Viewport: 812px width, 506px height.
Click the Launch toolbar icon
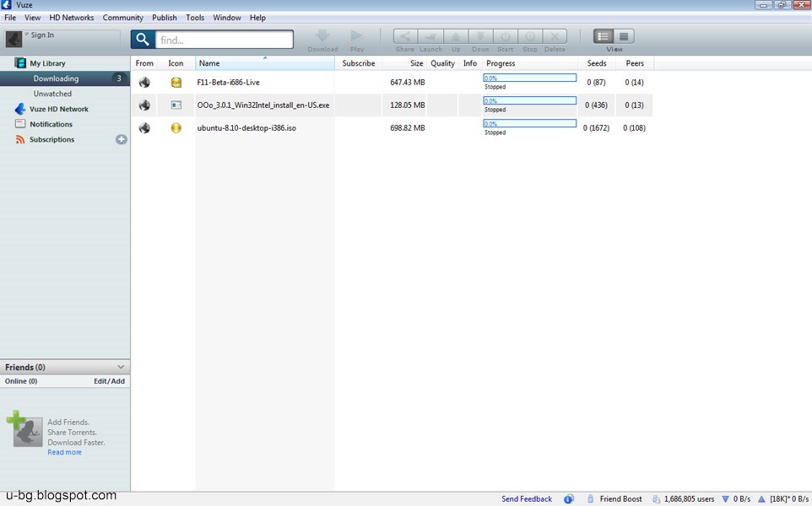point(430,36)
